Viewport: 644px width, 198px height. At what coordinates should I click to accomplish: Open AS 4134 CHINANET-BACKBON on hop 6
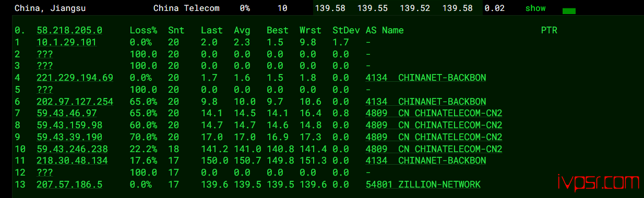[426, 102]
